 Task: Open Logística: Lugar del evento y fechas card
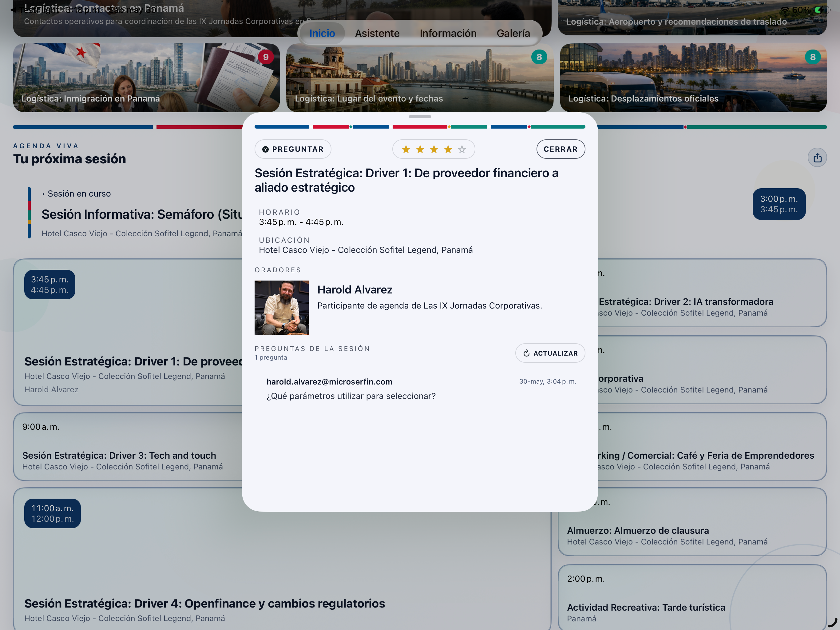point(420,78)
